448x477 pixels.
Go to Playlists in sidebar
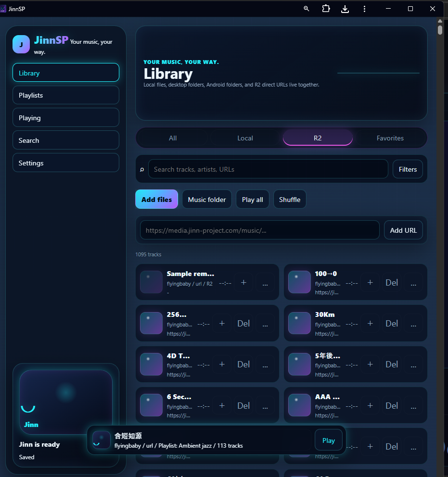(x=66, y=95)
